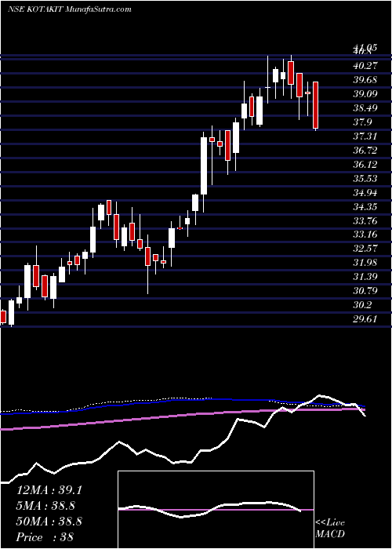Click the NSE KOTAKIT MunafaSutra.com title text
Image resolution: width=392 pixels, height=549 pixels.
coord(70,9)
